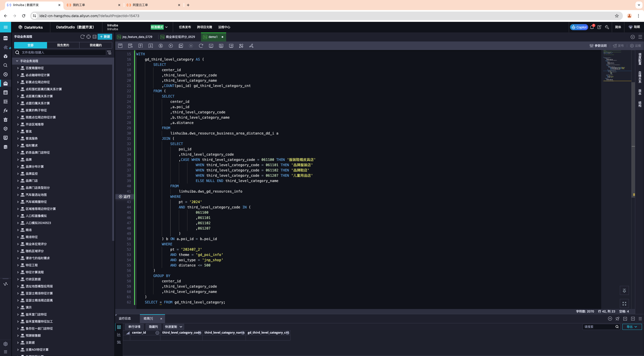Viewport: 644px width, 356px height.
Task: Open the center_id column menu
Action: tap(157, 333)
